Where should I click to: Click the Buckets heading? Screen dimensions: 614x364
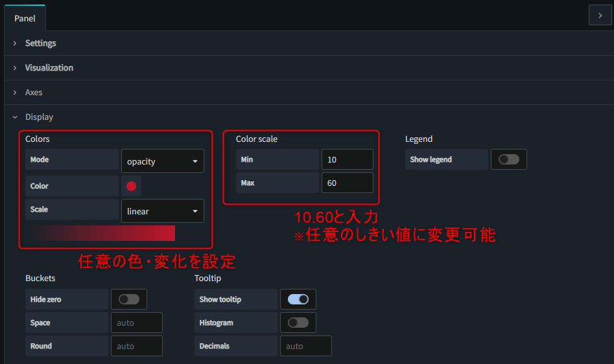click(40, 278)
